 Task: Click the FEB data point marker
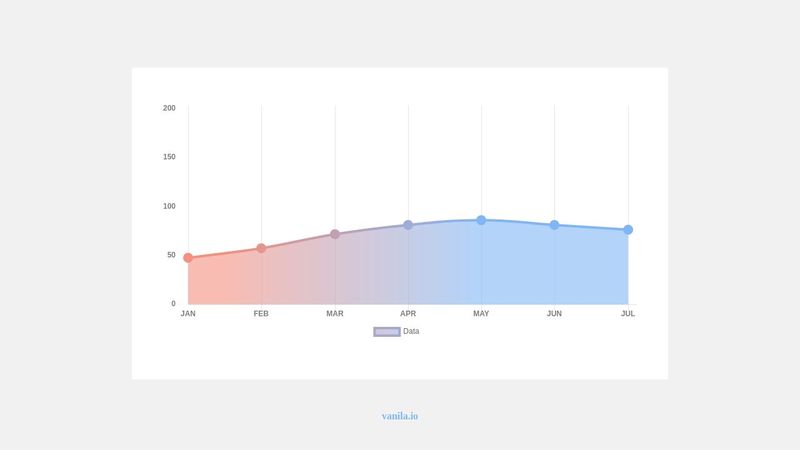point(261,248)
